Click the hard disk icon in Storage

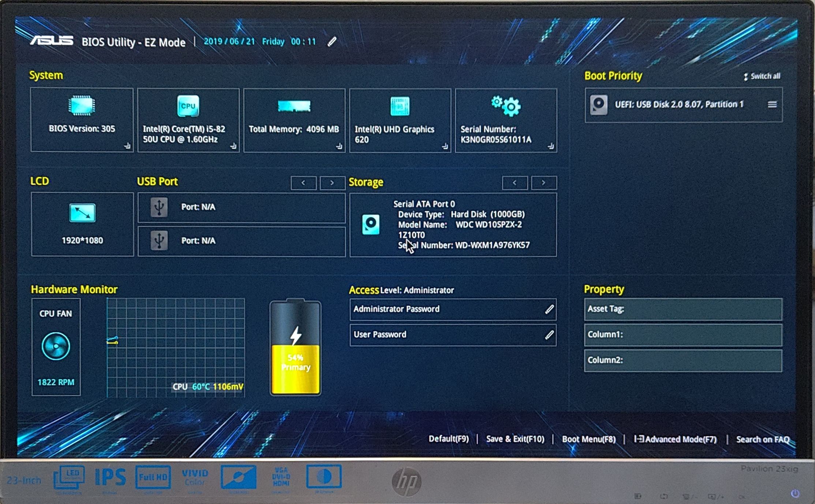pos(371,224)
